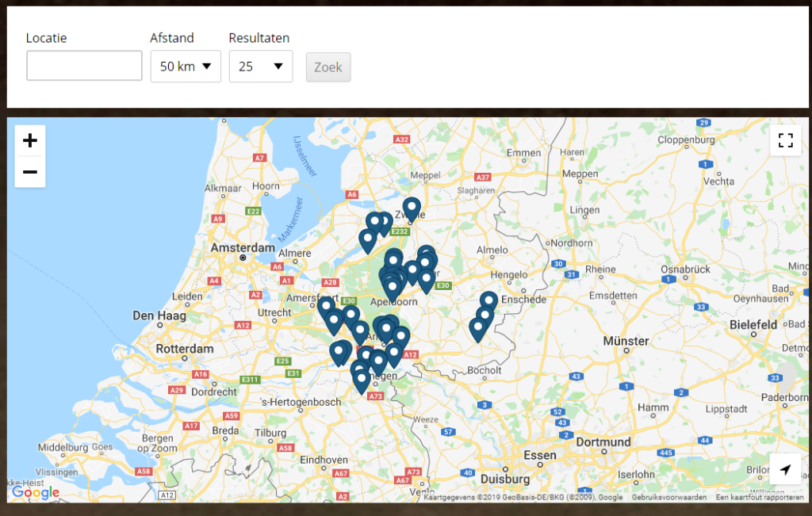Screen dimensions: 812x516
Task: Zoom out on the map
Action: click(x=30, y=172)
